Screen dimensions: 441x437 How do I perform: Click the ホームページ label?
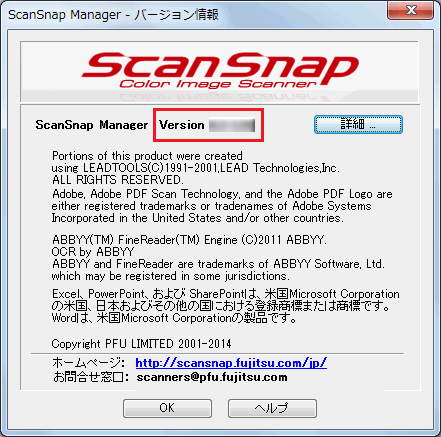coord(89,363)
